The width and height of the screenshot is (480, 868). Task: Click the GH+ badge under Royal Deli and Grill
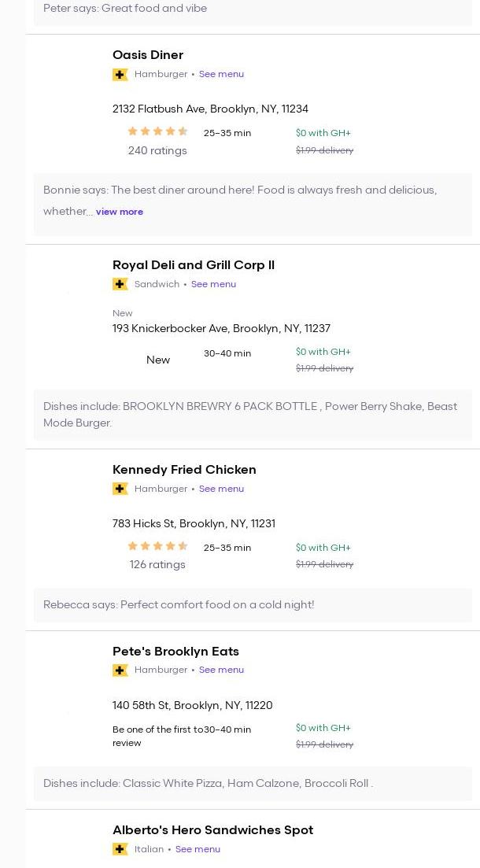pos(120,284)
